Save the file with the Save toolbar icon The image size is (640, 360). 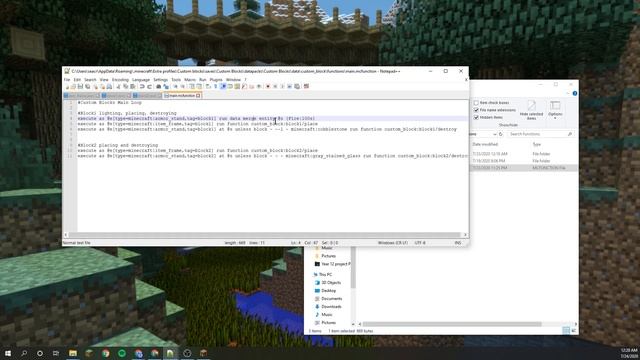80,87
